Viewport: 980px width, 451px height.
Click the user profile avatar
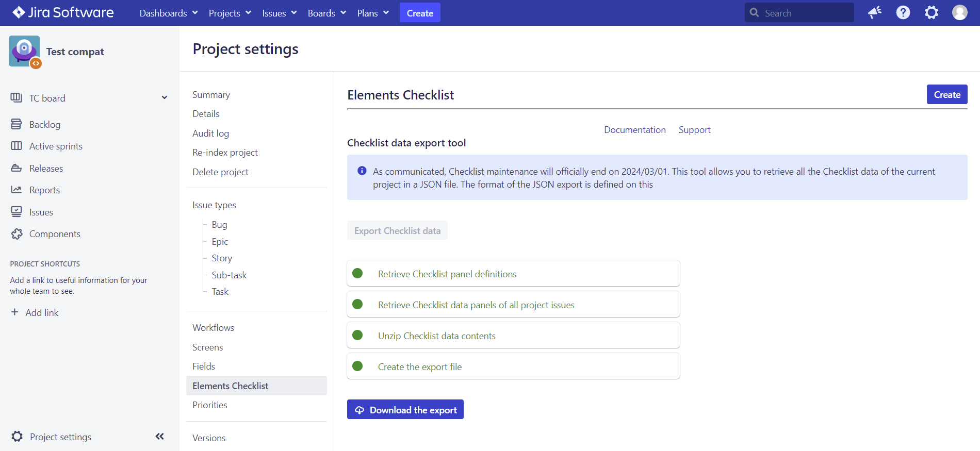click(x=959, y=12)
